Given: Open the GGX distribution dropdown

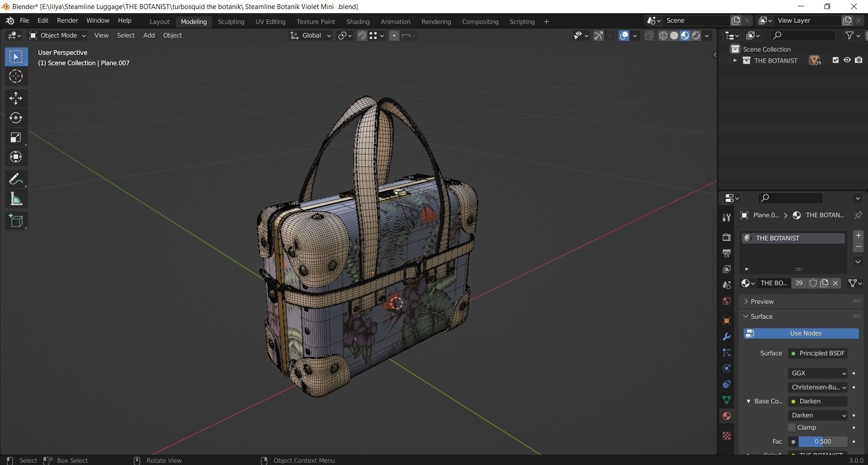Looking at the screenshot, I should [818, 373].
